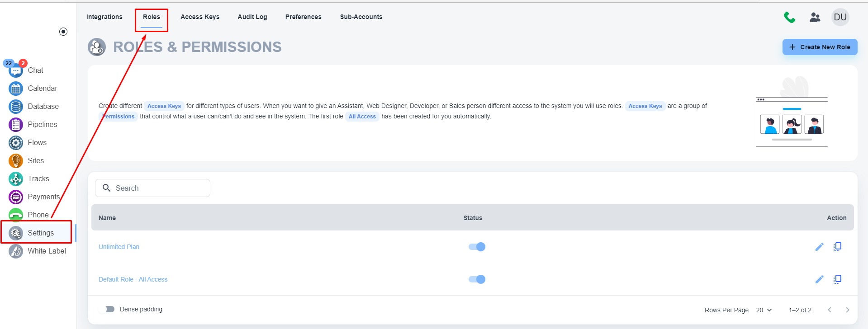
Task: Click the pencil edit icon for Unlimited Plan
Action: (819, 247)
